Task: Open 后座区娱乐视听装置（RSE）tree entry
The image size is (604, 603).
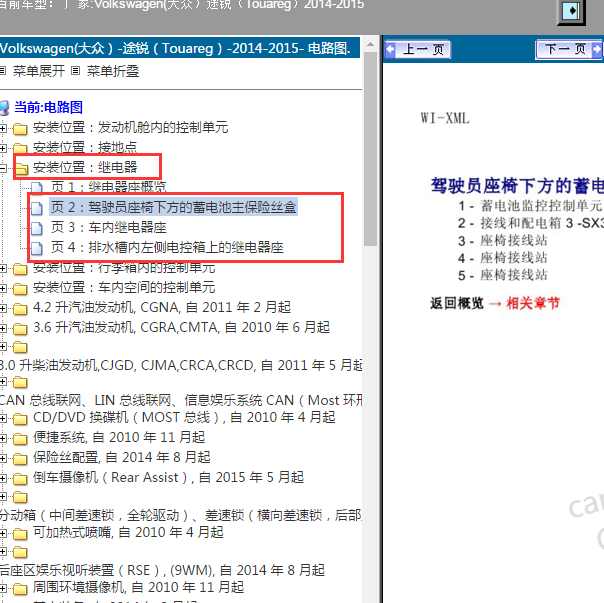Action: tap(162, 570)
